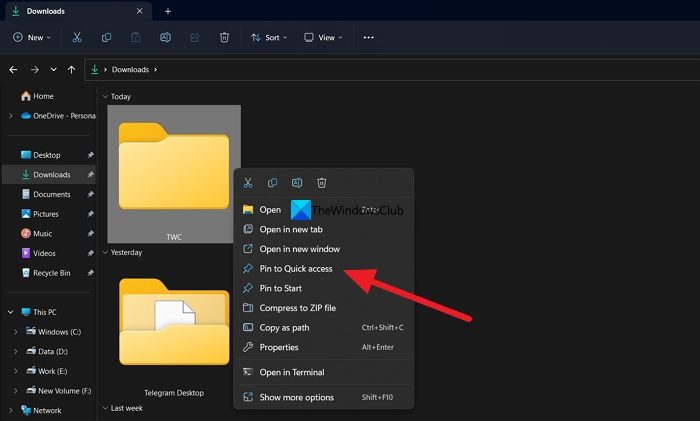Viewport: 700px width, 421px height.
Task: Collapse the This PC tree node
Action: pyautogui.click(x=10, y=312)
